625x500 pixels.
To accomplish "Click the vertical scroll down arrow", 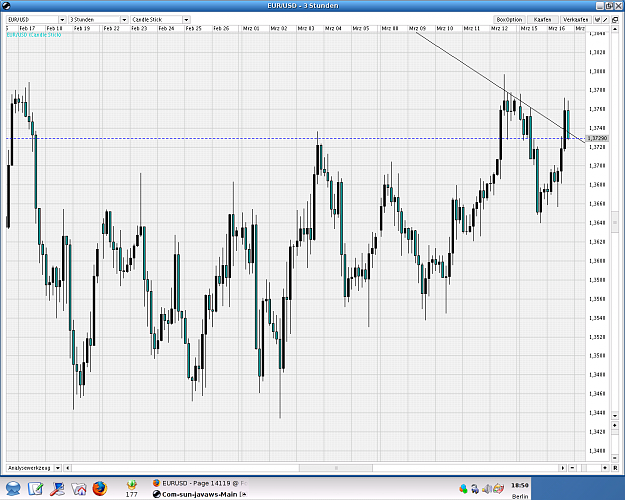I will coord(615,416).
